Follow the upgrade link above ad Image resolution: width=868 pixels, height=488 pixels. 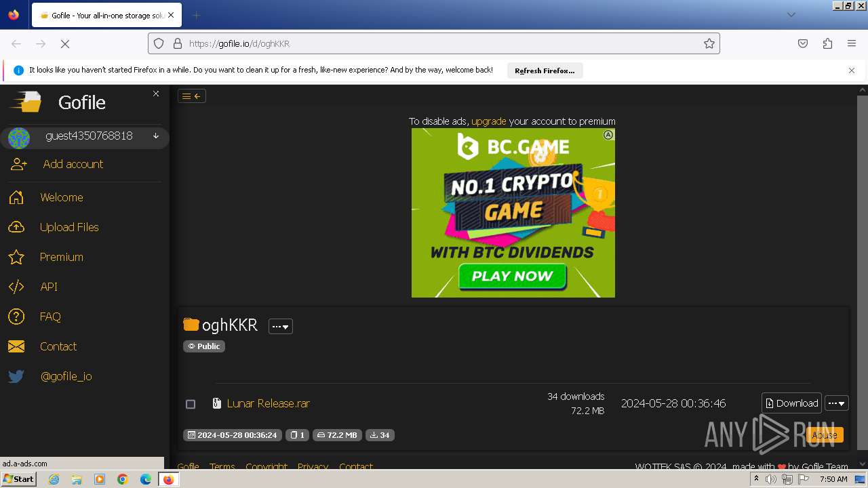489,121
